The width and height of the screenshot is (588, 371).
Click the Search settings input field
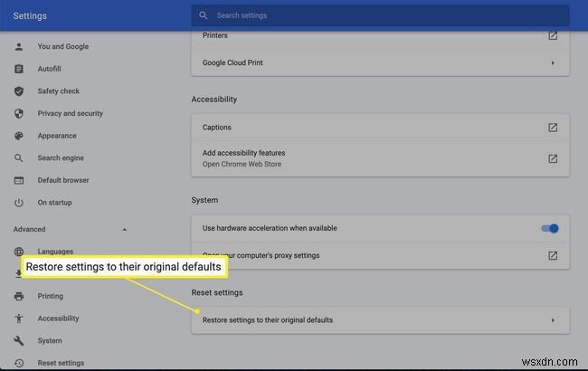380,15
